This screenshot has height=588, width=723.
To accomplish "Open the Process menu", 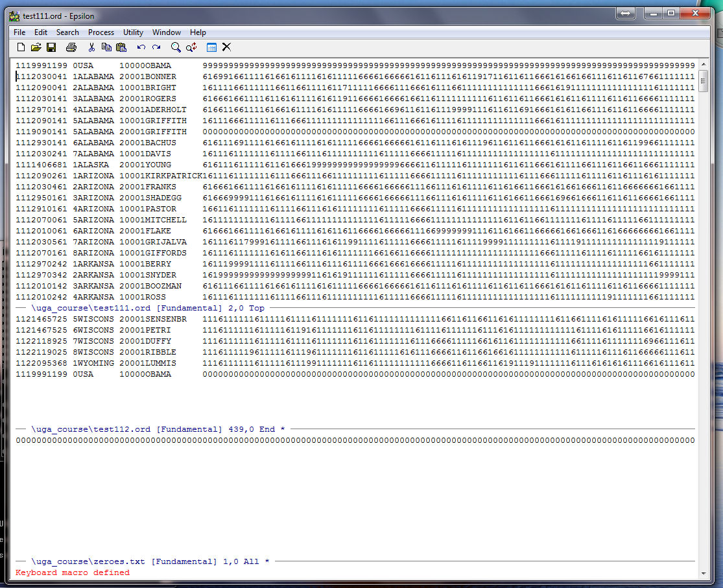I will click(x=101, y=32).
